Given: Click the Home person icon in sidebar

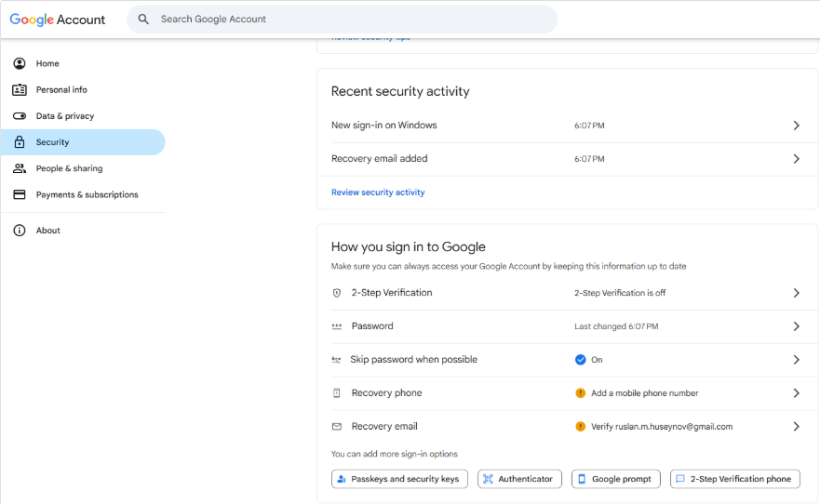Looking at the screenshot, I should tap(20, 64).
